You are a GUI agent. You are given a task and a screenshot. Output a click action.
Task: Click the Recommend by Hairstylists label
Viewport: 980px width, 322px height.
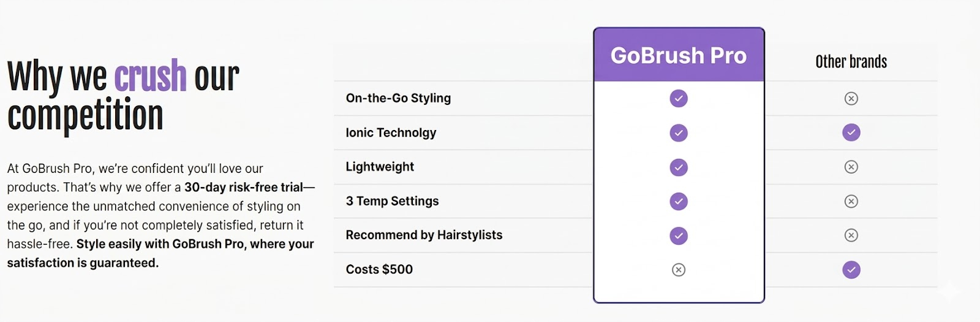tap(424, 235)
